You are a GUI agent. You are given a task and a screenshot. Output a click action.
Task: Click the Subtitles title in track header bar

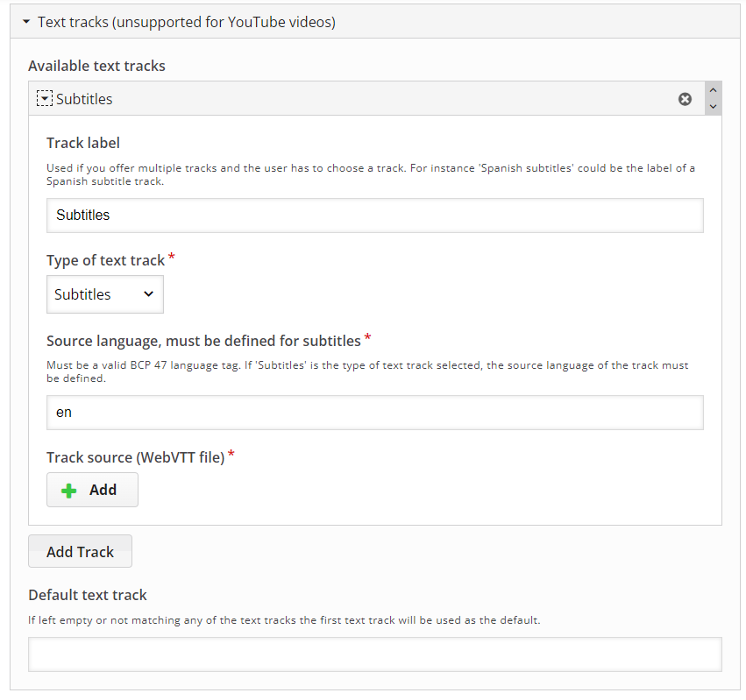point(84,99)
